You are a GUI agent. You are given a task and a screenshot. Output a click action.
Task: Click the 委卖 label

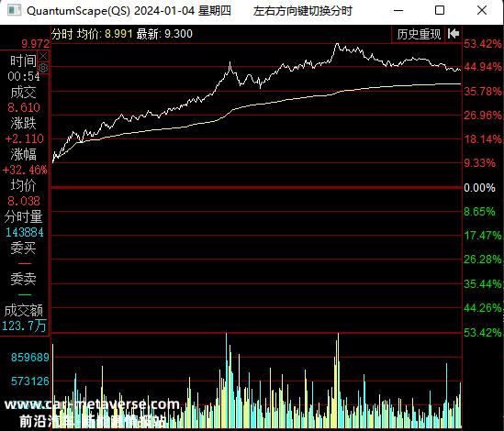click(x=23, y=279)
